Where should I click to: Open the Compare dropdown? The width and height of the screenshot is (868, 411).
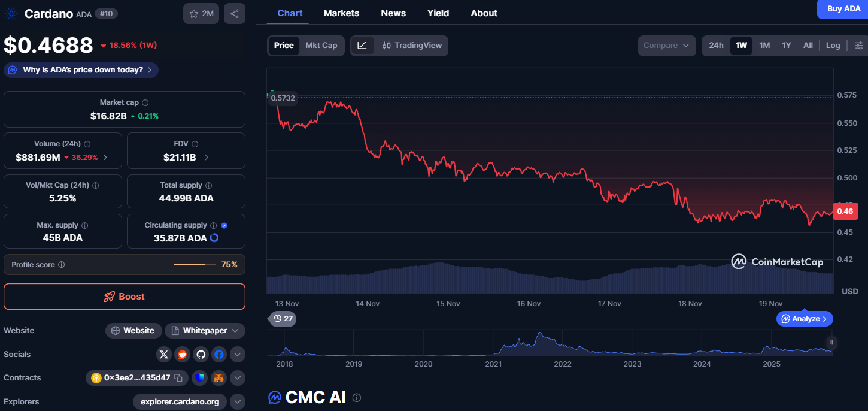pyautogui.click(x=666, y=45)
